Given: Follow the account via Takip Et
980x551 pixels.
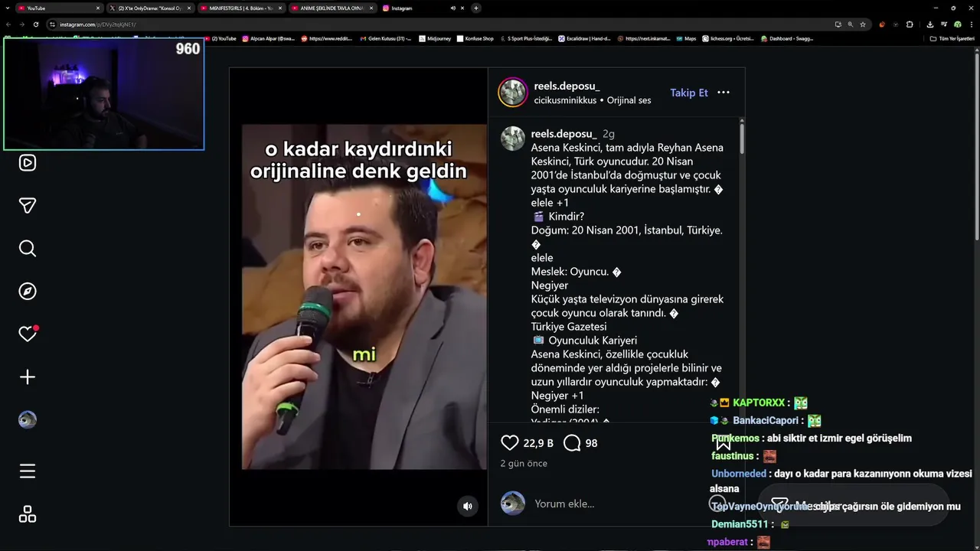Looking at the screenshot, I should tap(689, 93).
